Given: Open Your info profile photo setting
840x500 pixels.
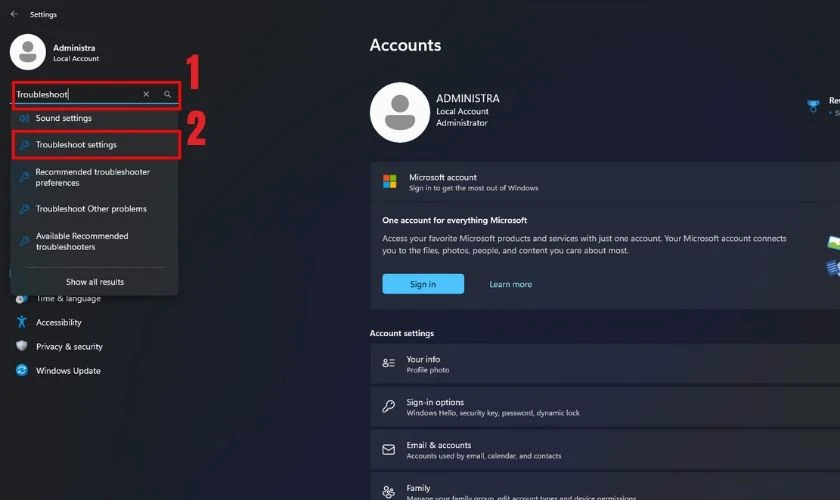Looking at the screenshot, I should 605,364.
